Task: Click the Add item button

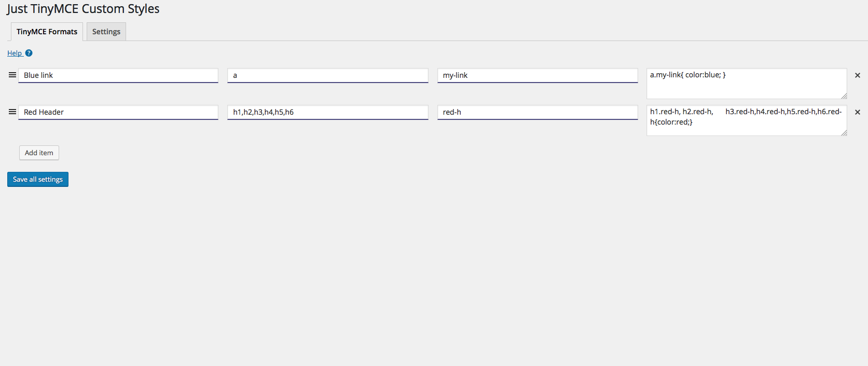Action: (x=39, y=153)
